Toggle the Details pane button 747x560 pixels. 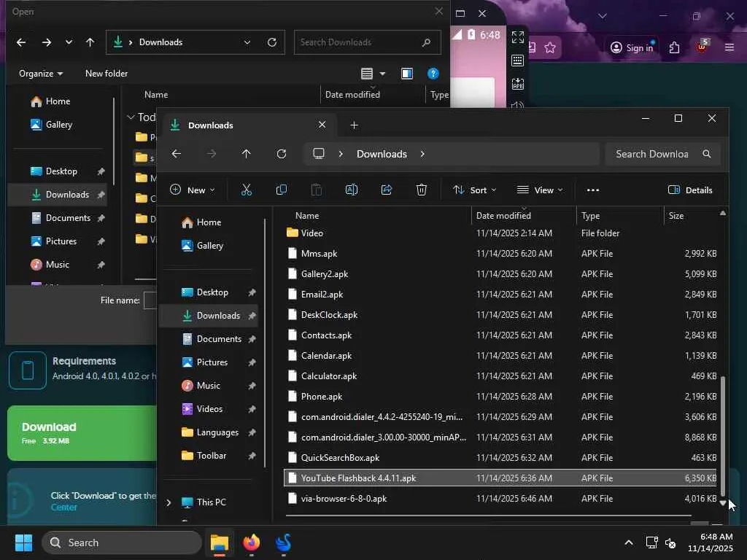(690, 190)
